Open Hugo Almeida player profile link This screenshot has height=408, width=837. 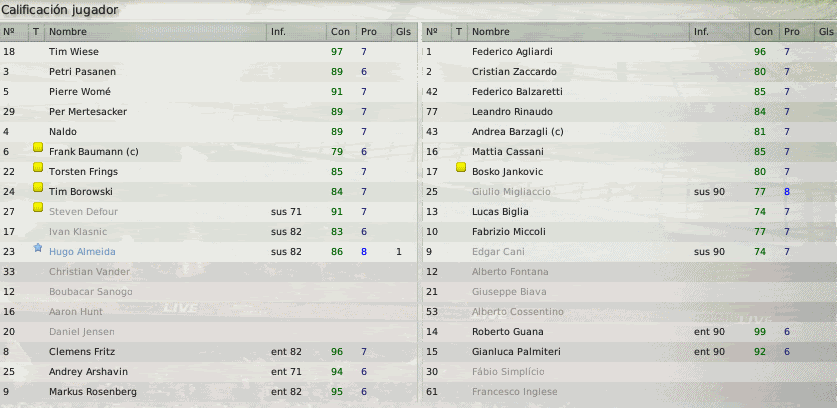click(82, 252)
